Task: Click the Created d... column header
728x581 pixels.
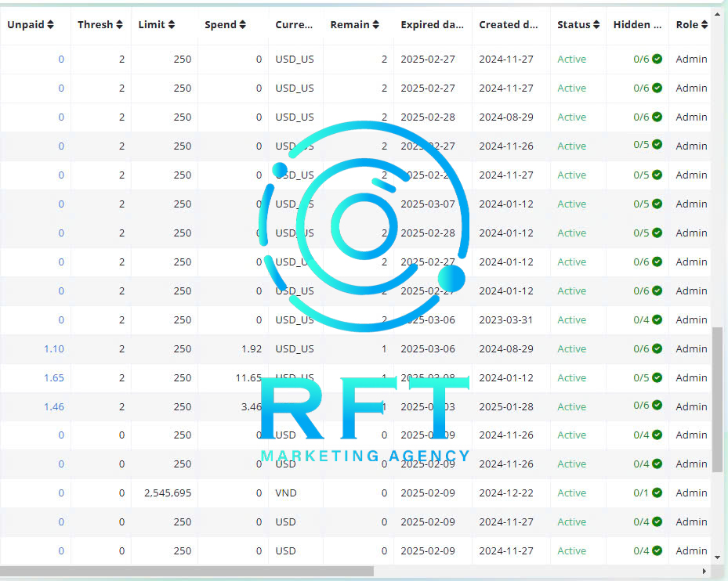Action: pyautogui.click(x=509, y=24)
